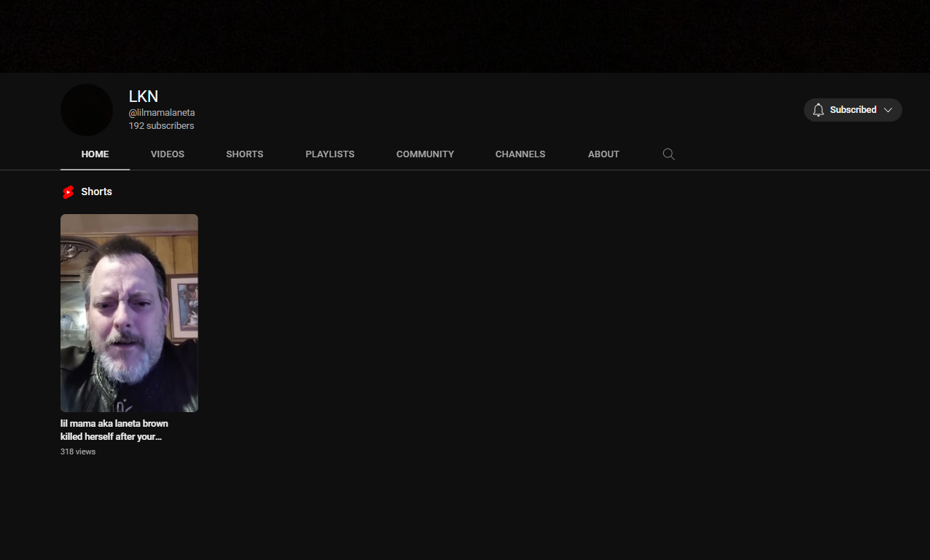Viewport: 930px width, 560px height.
Task: Switch to the VIDEOS tab
Action: click(168, 154)
